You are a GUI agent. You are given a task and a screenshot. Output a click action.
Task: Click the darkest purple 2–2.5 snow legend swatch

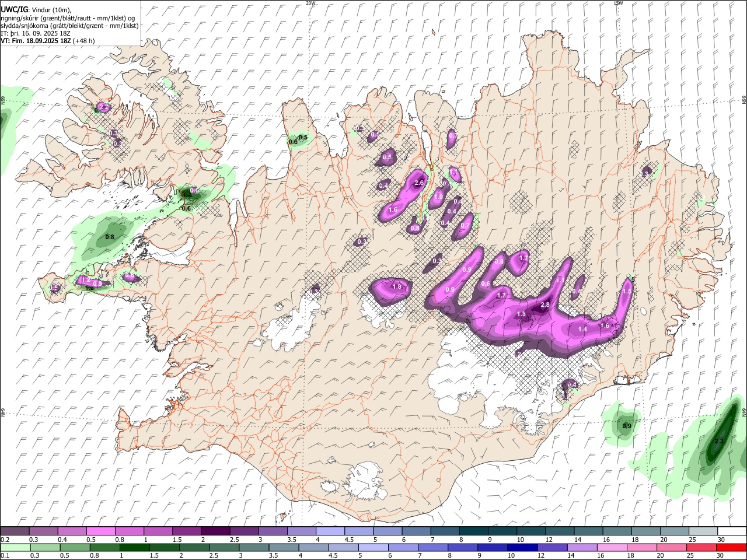point(215,531)
